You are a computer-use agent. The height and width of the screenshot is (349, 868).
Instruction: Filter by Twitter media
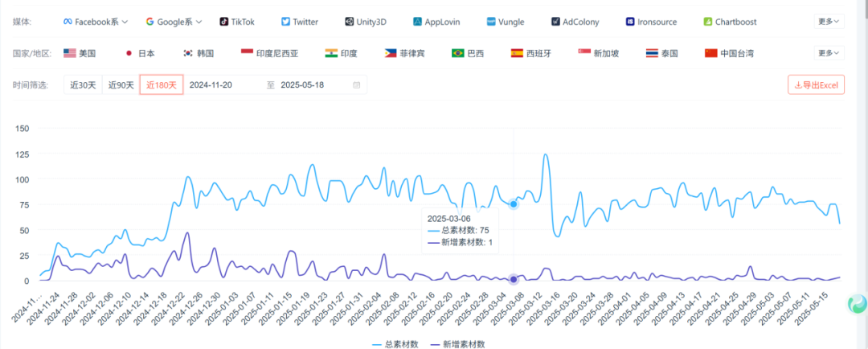[x=300, y=23]
